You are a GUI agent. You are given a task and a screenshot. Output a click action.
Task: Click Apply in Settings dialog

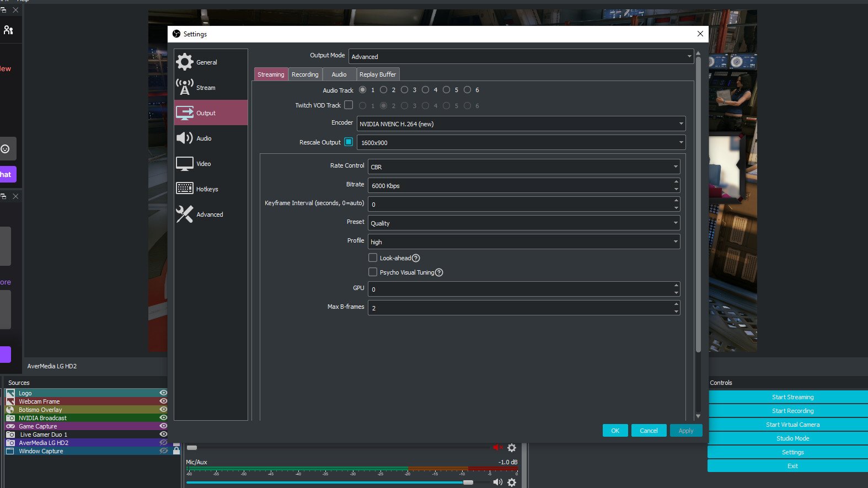click(x=686, y=431)
